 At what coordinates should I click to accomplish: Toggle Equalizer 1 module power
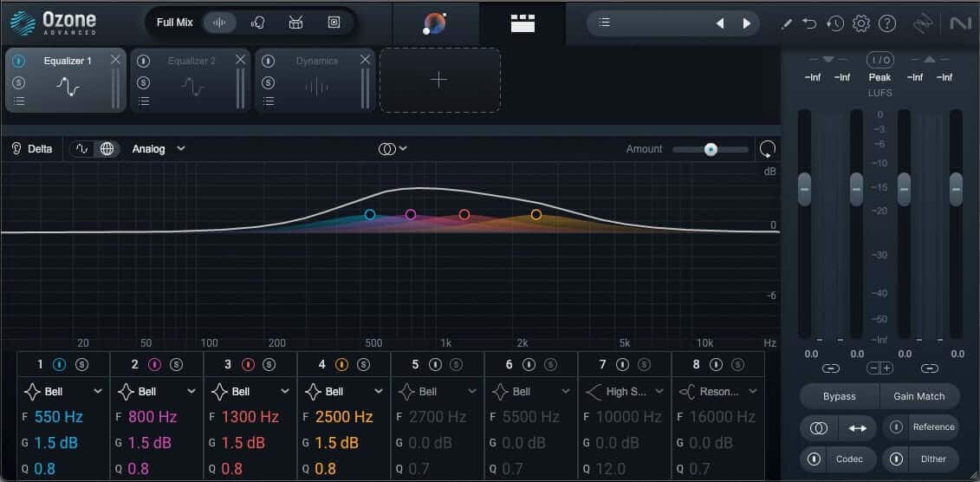(x=19, y=62)
